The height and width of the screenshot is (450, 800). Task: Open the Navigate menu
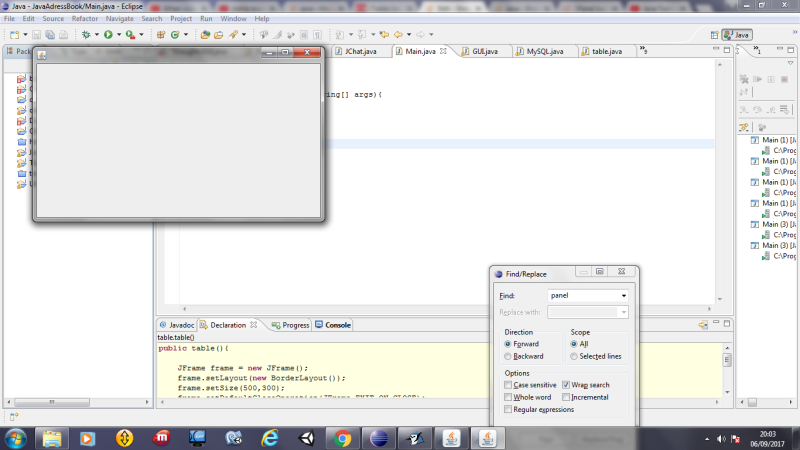click(119, 18)
